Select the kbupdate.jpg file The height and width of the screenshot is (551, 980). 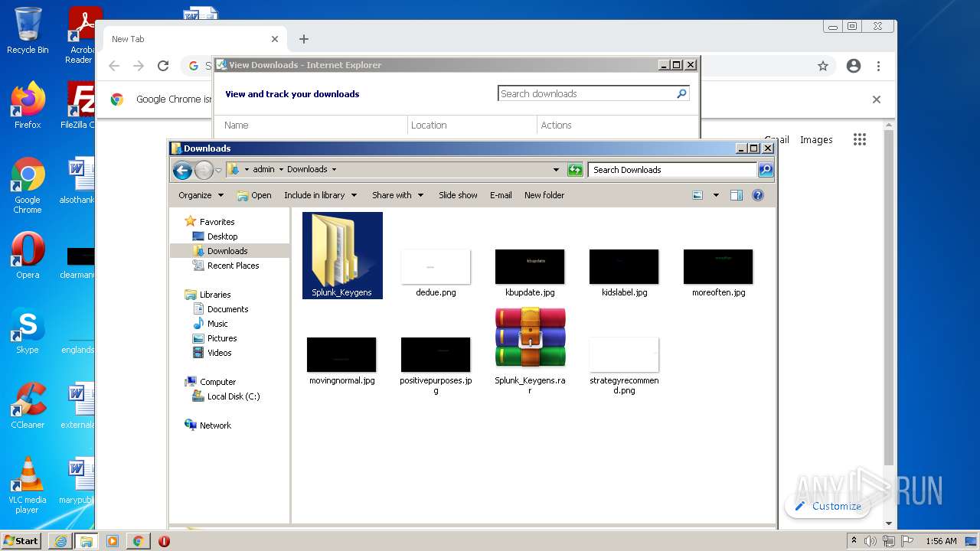pos(530,272)
